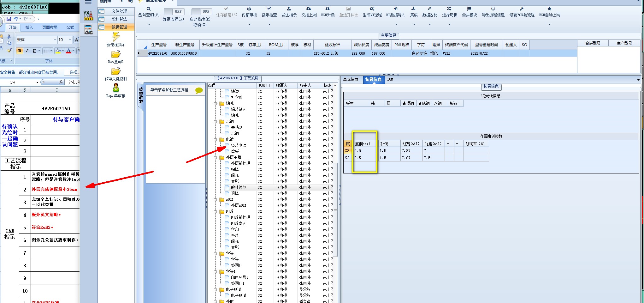Click the ECN自动上网 star icon
This screenshot has height=303, width=644.
coord(549,9)
